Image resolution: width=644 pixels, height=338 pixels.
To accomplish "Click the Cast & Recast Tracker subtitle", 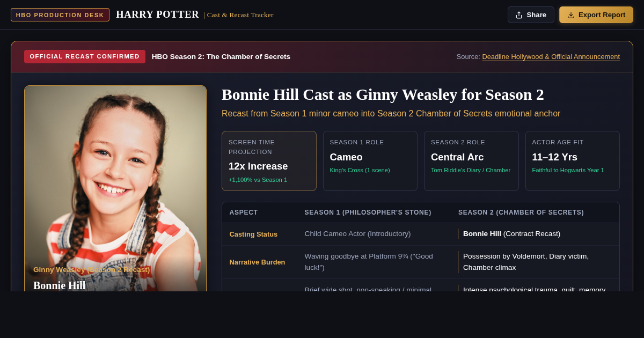I will pyautogui.click(x=240, y=15).
